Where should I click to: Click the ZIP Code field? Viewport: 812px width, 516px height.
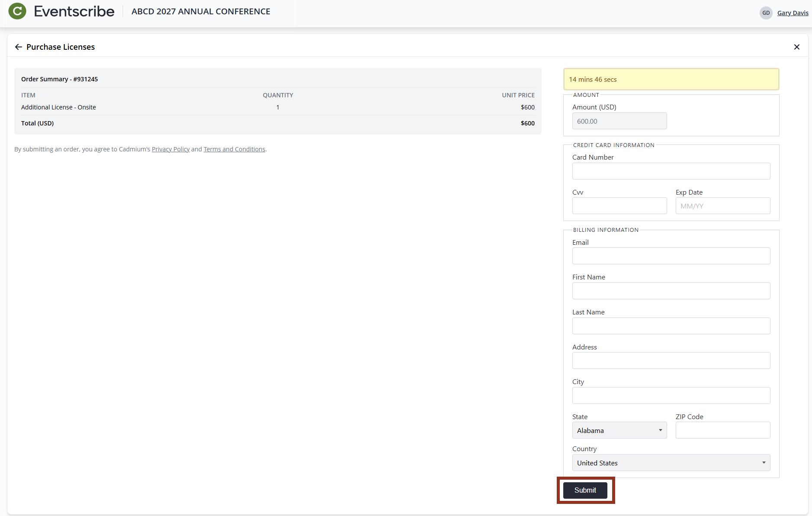pos(722,430)
